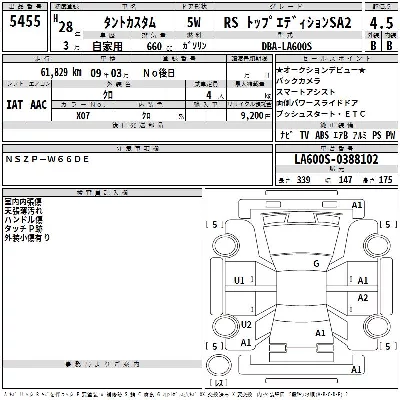Click the height dimension 175

(x=386, y=180)
